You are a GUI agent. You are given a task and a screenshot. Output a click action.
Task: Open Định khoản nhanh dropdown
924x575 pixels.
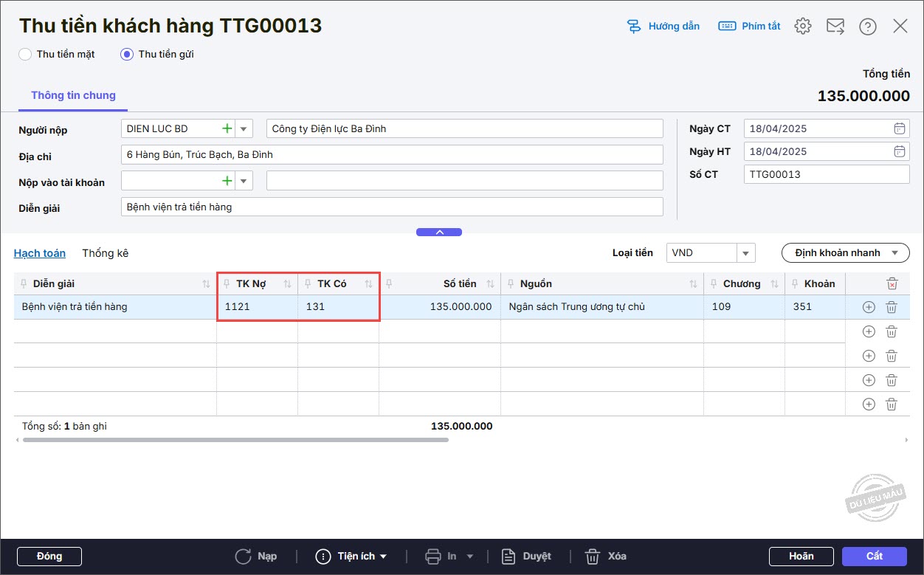tap(845, 253)
